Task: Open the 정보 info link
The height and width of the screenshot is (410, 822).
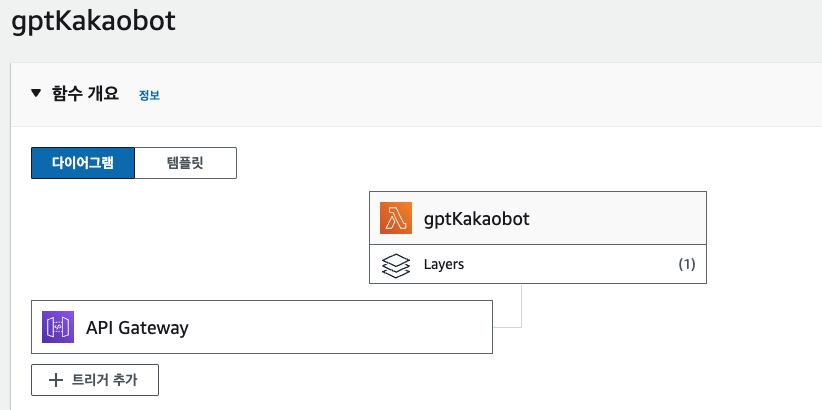Action: 149,95
